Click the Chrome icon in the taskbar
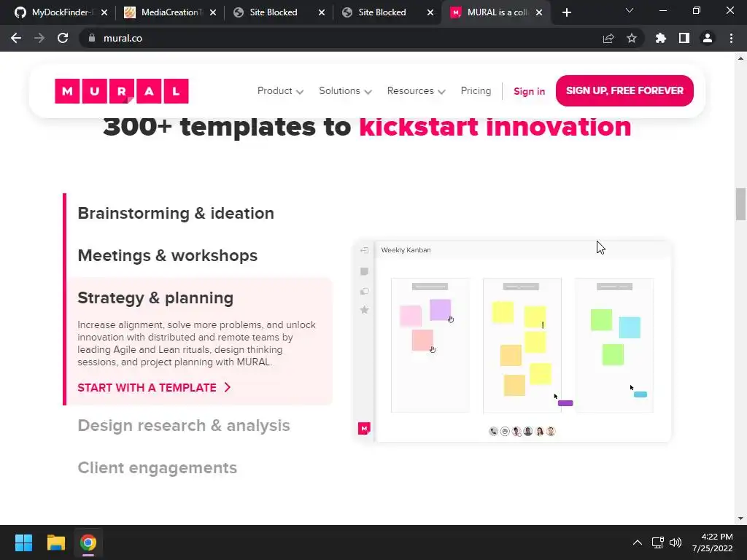This screenshot has width=747, height=560. pos(88,542)
